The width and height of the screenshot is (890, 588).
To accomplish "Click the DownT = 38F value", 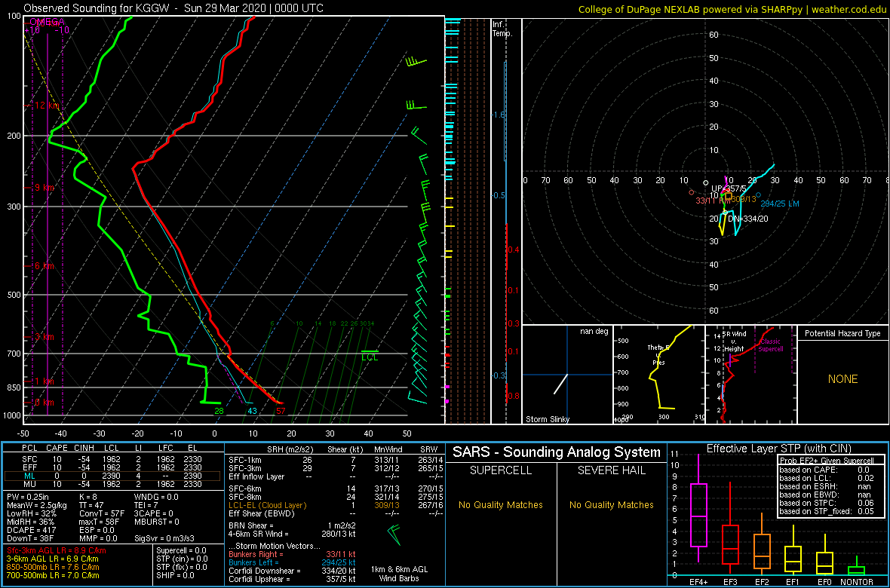I will pos(30,538).
